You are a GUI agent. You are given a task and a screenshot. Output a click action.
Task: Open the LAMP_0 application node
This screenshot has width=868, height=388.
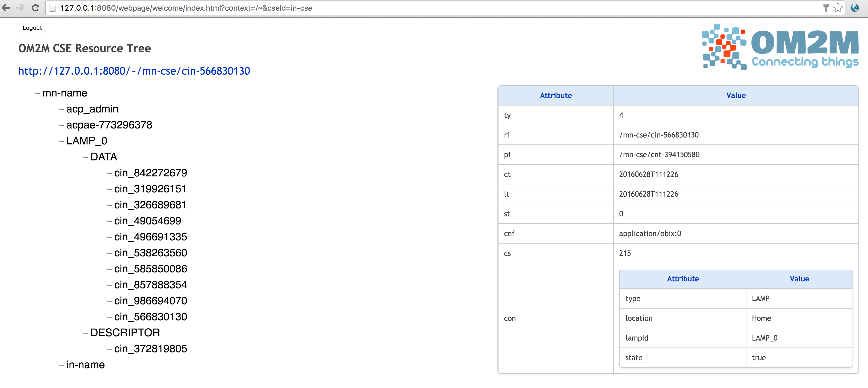(87, 141)
